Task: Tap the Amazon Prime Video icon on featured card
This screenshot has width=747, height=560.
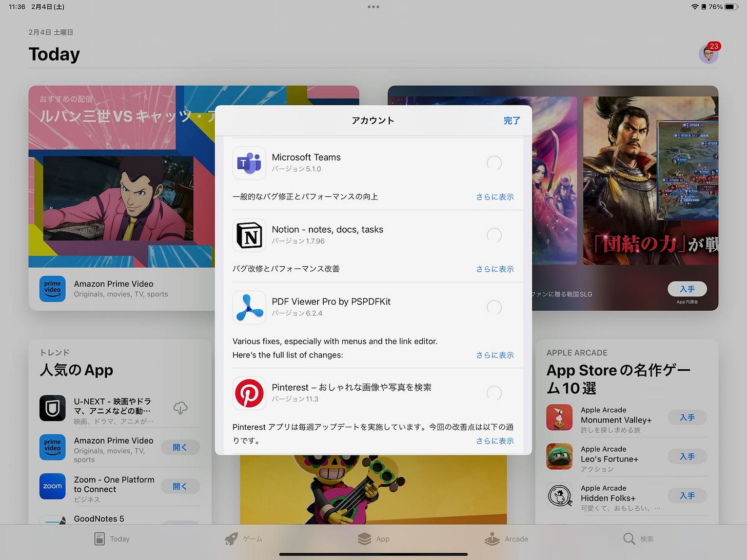Action: [52, 289]
